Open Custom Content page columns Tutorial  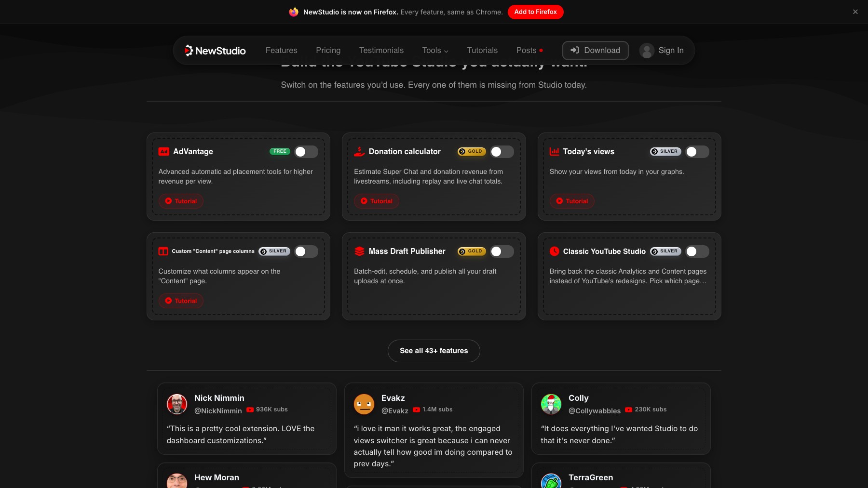pos(181,301)
